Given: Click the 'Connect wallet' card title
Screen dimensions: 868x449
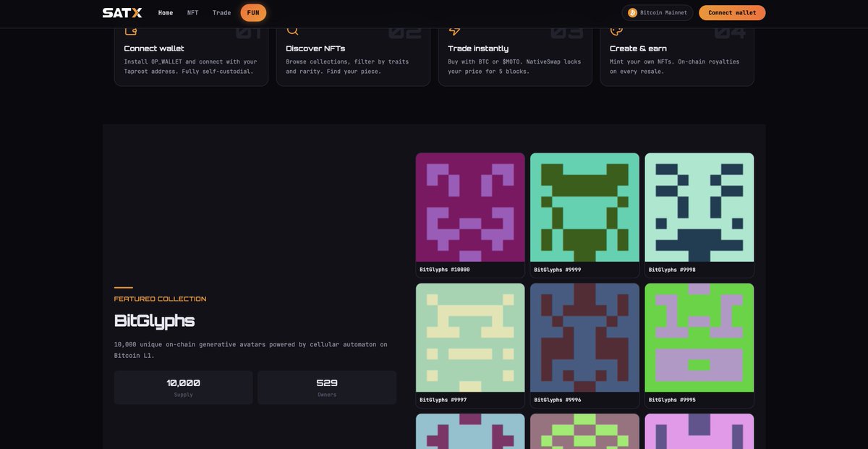Looking at the screenshot, I should tap(154, 48).
